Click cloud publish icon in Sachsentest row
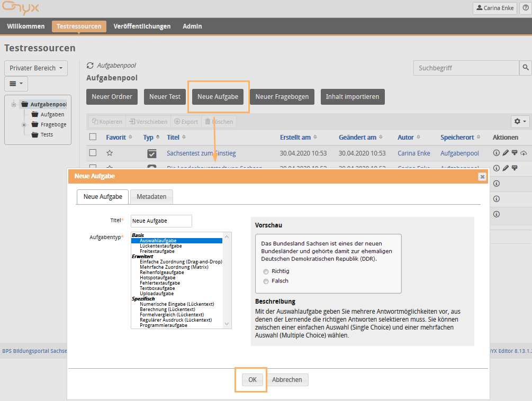Image resolution: width=532 pixels, height=401 pixels. [x=524, y=153]
